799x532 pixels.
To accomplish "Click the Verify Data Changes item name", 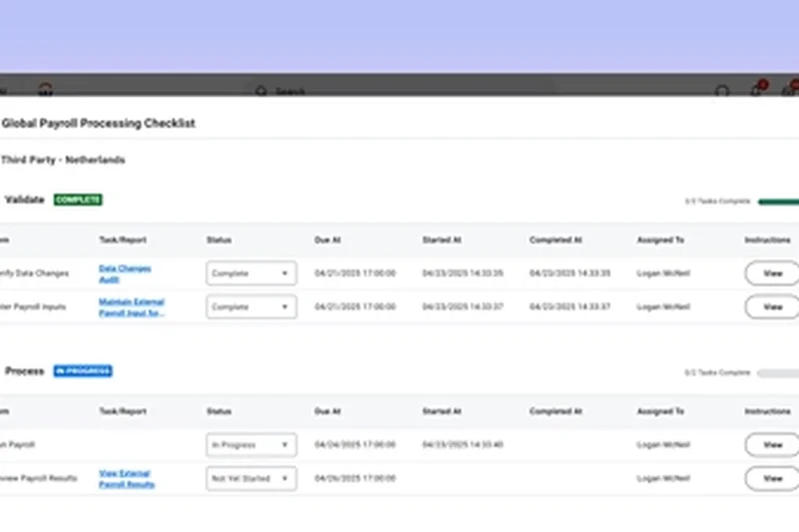I will click(x=34, y=273).
